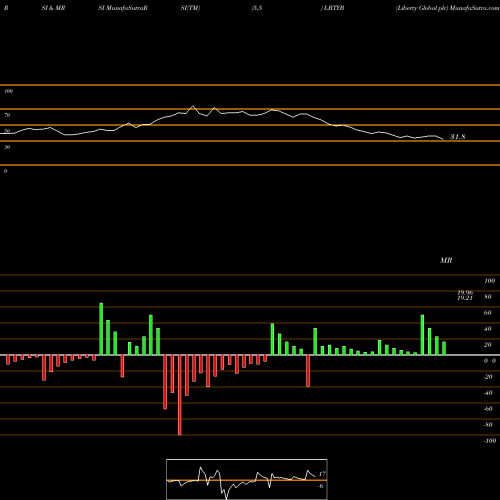
Task: Click the 'SI MunafaSutraR' header text
Action: pyautogui.click(x=123, y=8)
